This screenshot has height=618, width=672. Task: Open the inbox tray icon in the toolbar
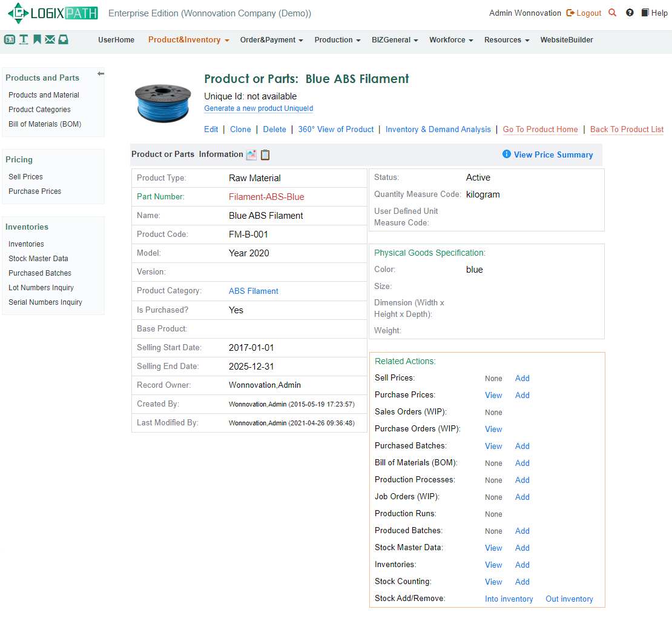point(63,39)
